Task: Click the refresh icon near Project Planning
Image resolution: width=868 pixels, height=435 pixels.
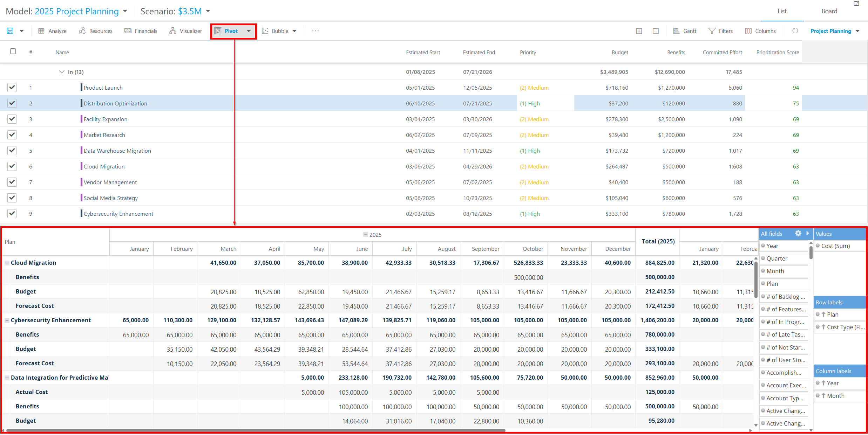Action: click(795, 31)
